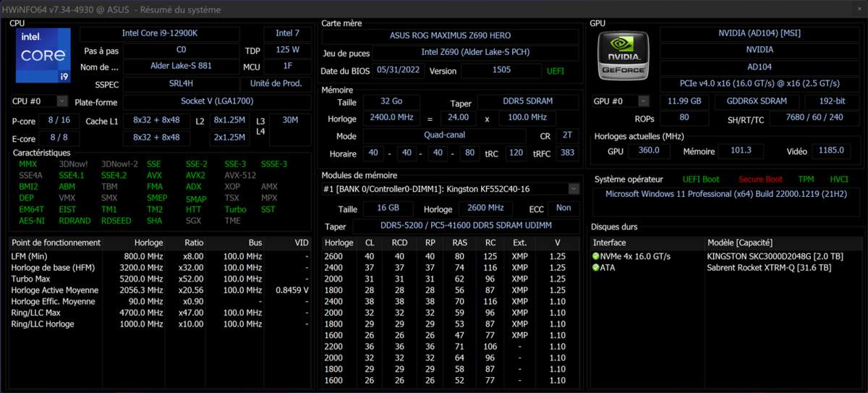Click the Modèle [Capacité] column header
The image size is (868, 393).
(782, 242)
